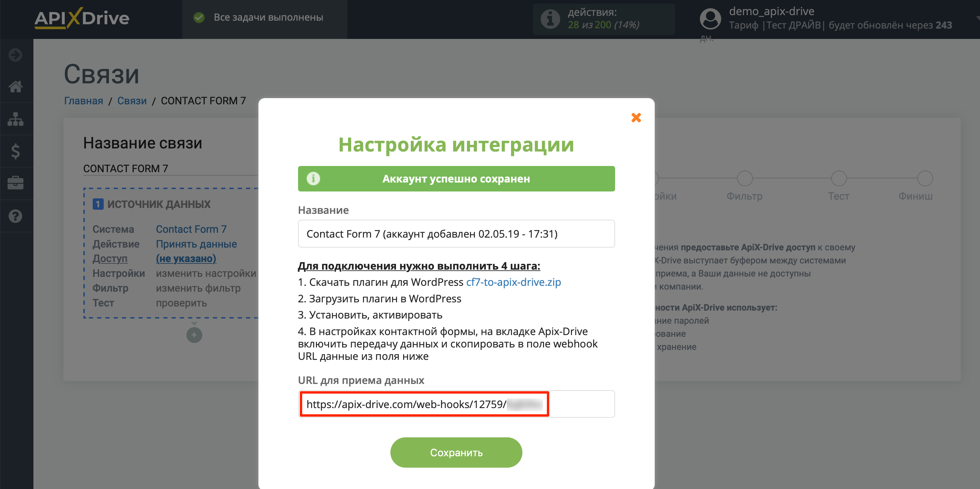Go to Связи breadcrumb link

[x=132, y=101]
